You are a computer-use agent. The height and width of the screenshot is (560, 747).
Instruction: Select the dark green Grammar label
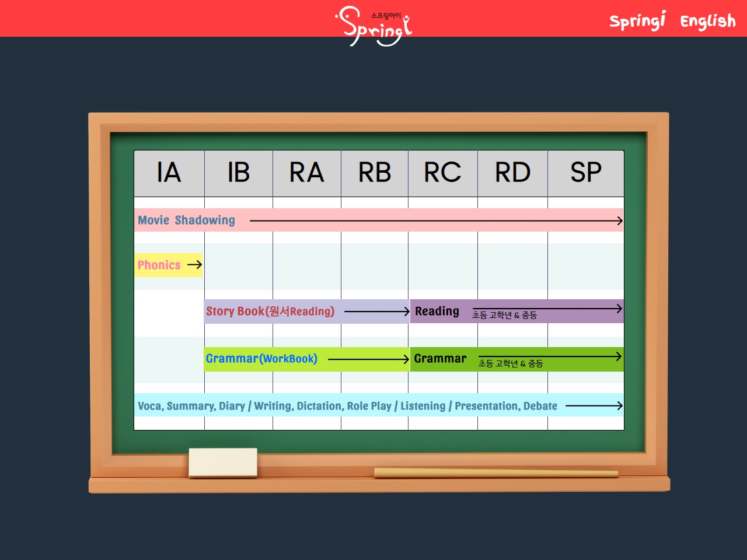(440, 359)
